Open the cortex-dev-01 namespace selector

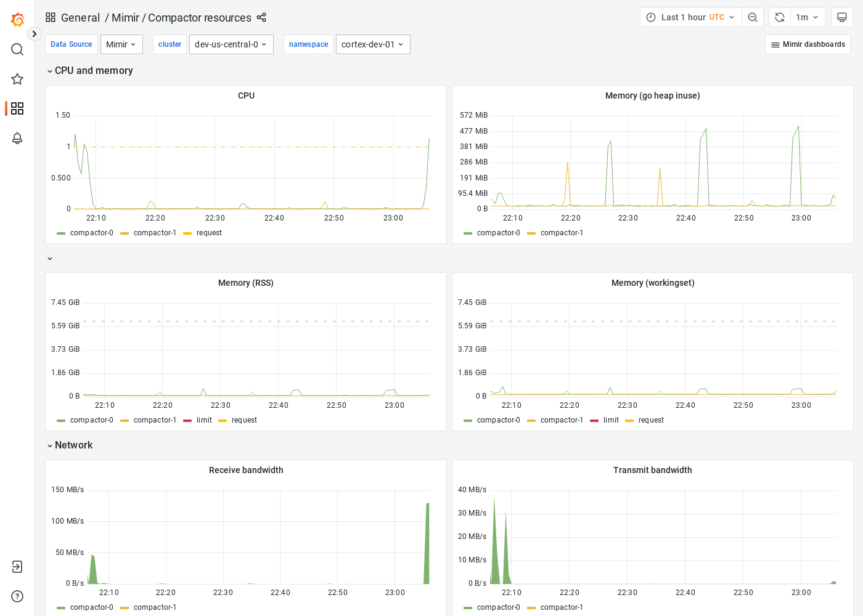tap(372, 44)
